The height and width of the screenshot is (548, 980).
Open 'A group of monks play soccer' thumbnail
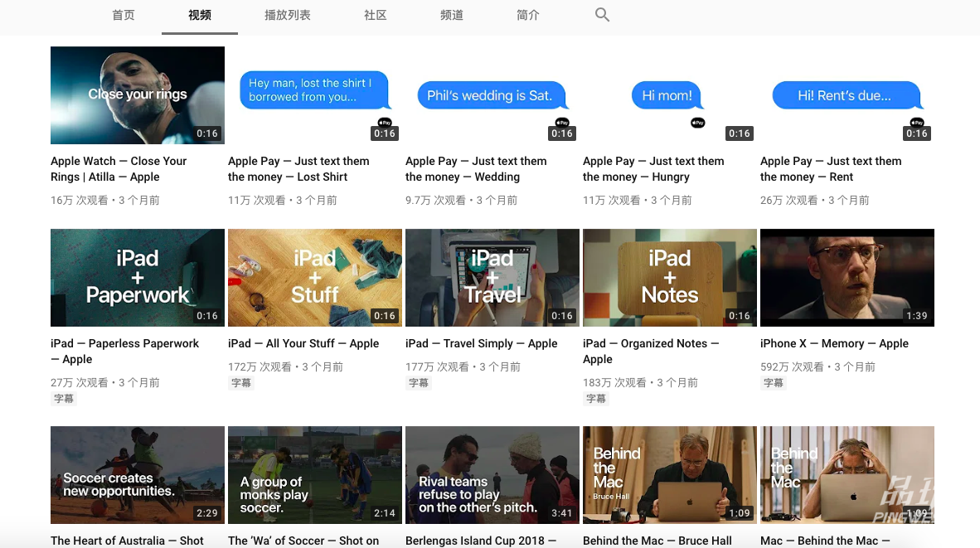click(314, 475)
